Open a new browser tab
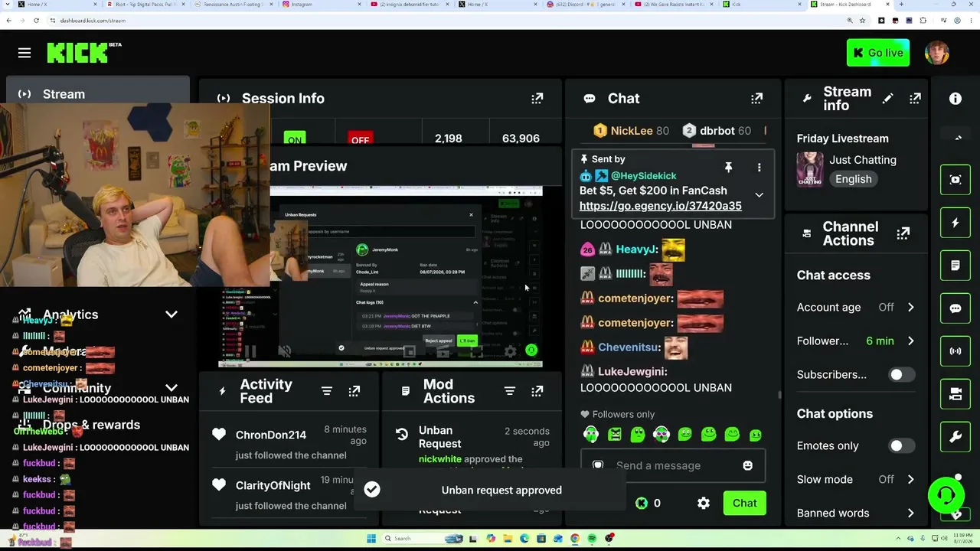 [x=901, y=5]
